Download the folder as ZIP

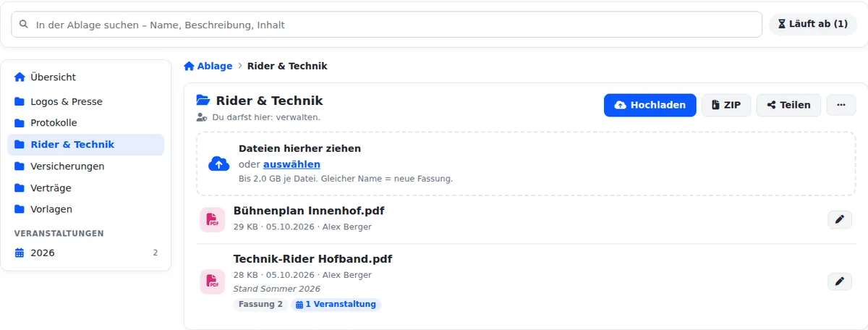(x=726, y=105)
